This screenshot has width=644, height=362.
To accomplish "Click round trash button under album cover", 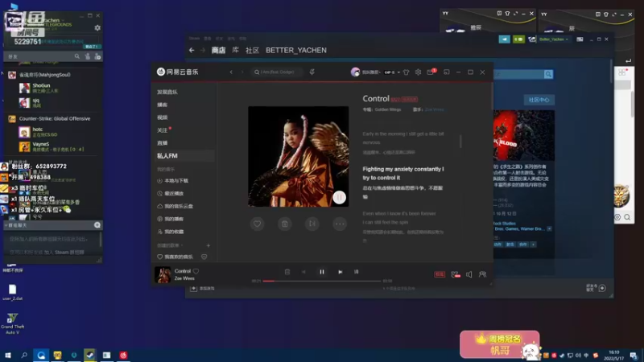I will pos(285,224).
